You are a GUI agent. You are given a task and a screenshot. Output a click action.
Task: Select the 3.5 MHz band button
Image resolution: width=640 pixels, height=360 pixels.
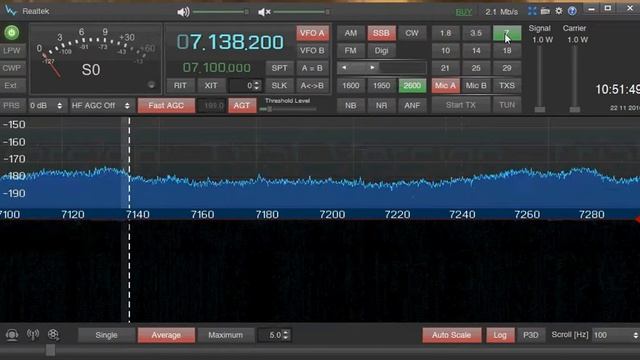[x=476, y=33]
